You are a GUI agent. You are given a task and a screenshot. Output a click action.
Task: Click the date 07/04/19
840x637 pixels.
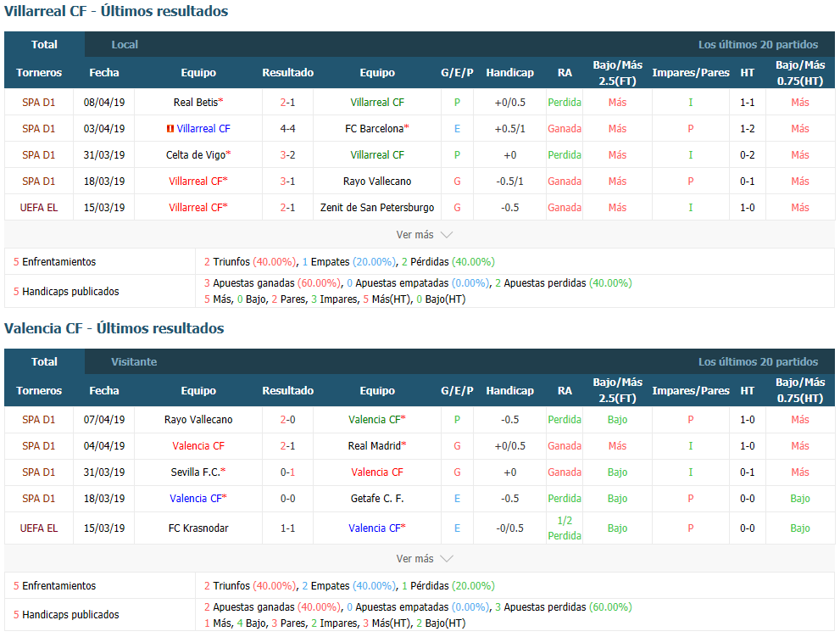(104, 420)
